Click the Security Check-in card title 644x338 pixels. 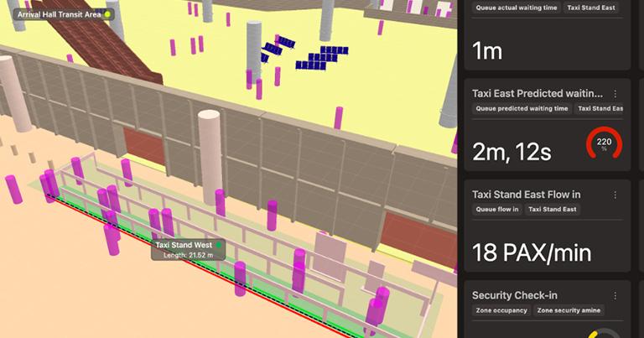click(x=514, y=295)
